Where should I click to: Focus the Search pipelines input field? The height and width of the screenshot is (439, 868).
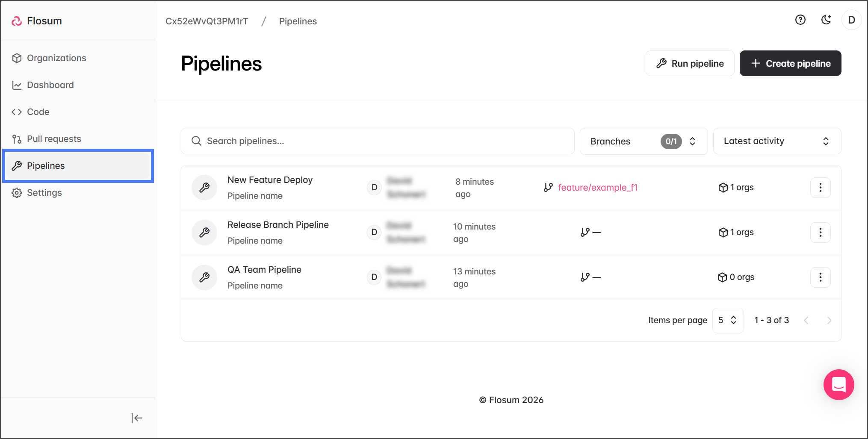[x=385, y=141]
